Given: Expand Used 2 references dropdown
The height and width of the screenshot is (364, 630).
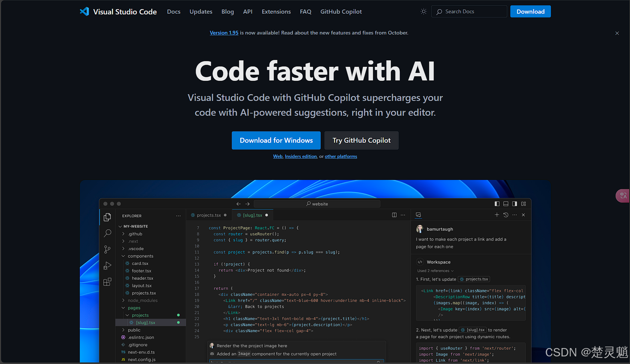Looking at the screenshot, I should (x=435, y=271).
